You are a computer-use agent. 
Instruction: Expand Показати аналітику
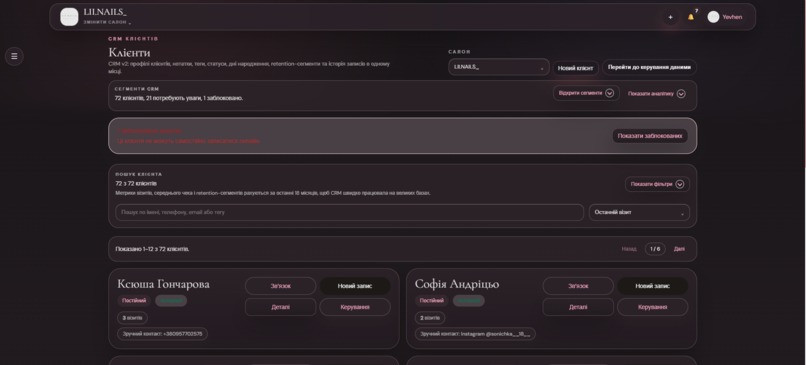point(656,94)
